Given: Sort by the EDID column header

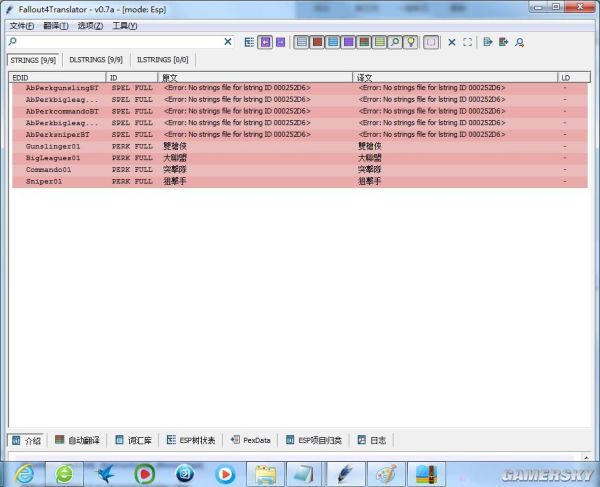Looking at the screenshot, I should pos(57,78).
